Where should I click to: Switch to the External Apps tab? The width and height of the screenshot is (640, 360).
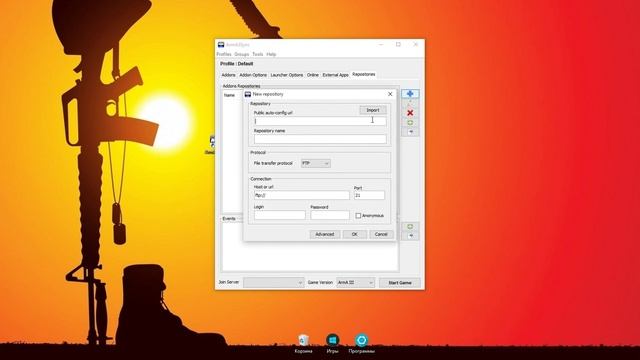[x=336, y=75]
